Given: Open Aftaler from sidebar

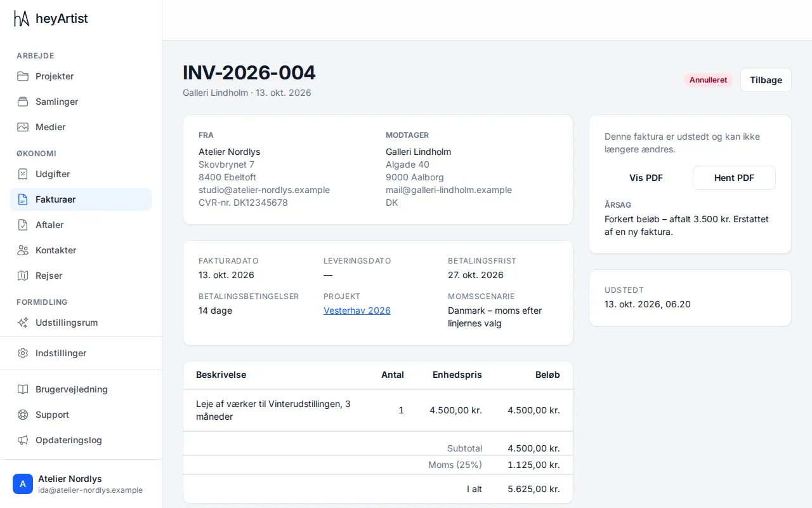Looking at the screenshot, I should [x=81, y=225].
